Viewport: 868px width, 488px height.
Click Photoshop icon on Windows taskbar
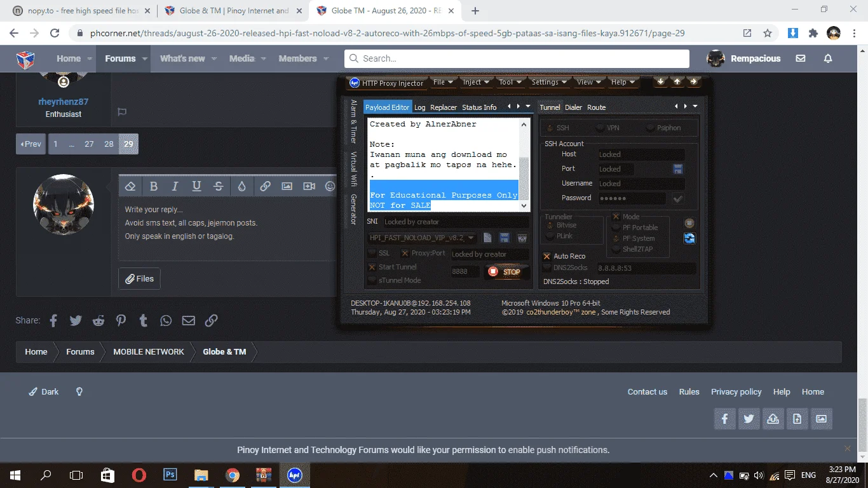pos(170,475)
